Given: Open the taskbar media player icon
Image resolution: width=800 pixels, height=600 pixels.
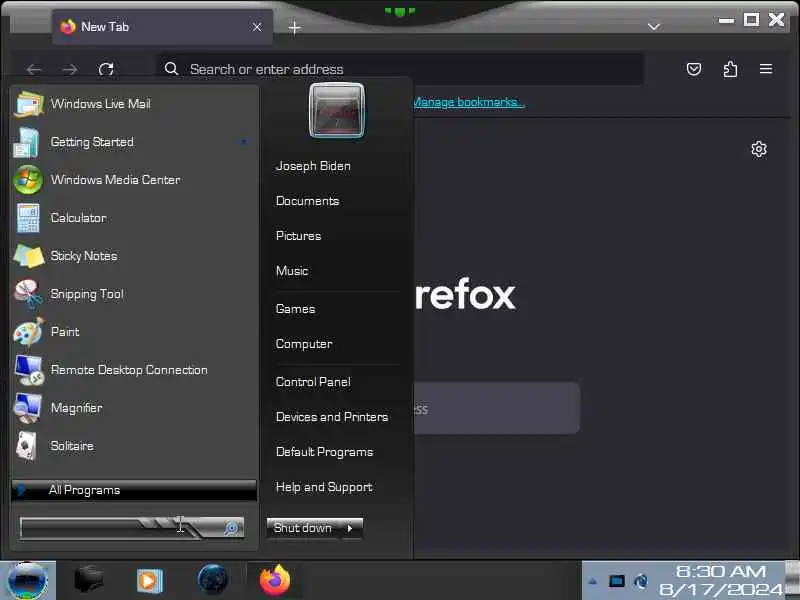Looking at the screenshot, I should pyautogui.click(x=149, y=581).
